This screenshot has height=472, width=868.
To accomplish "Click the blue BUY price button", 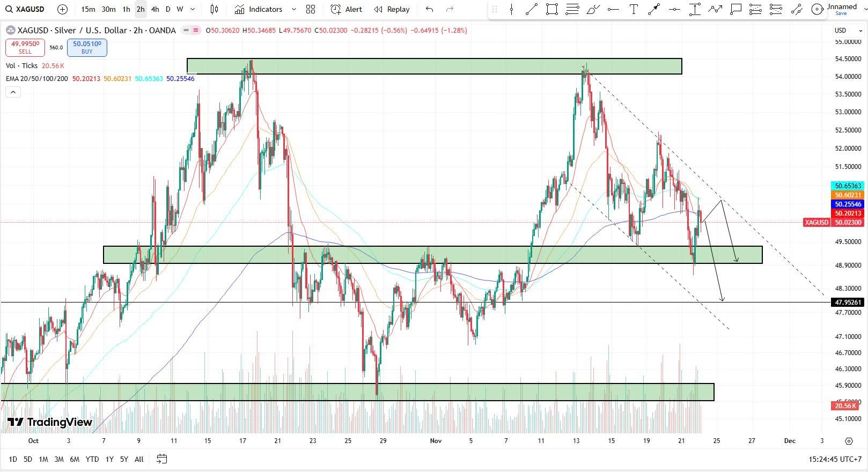I will (x=87, y=48).
